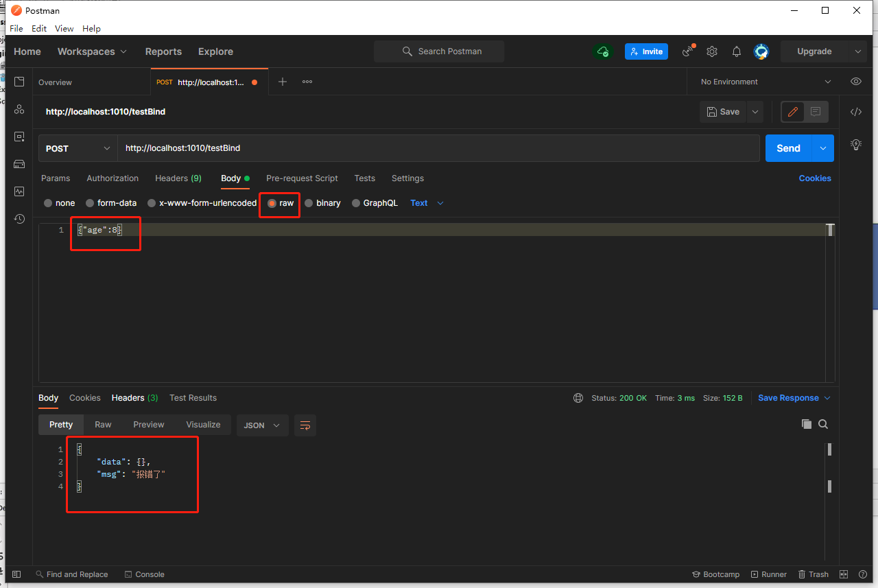
Task: Open the JSON response format dropdown
Action: tap(262, 425)
